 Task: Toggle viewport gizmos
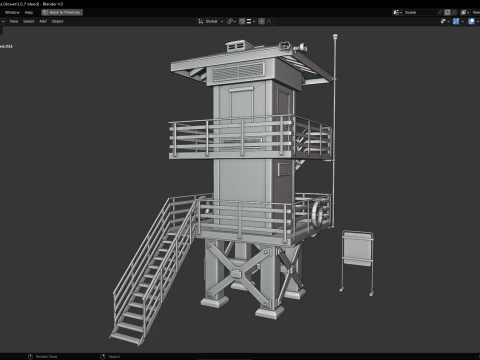[x=456, y=21]
